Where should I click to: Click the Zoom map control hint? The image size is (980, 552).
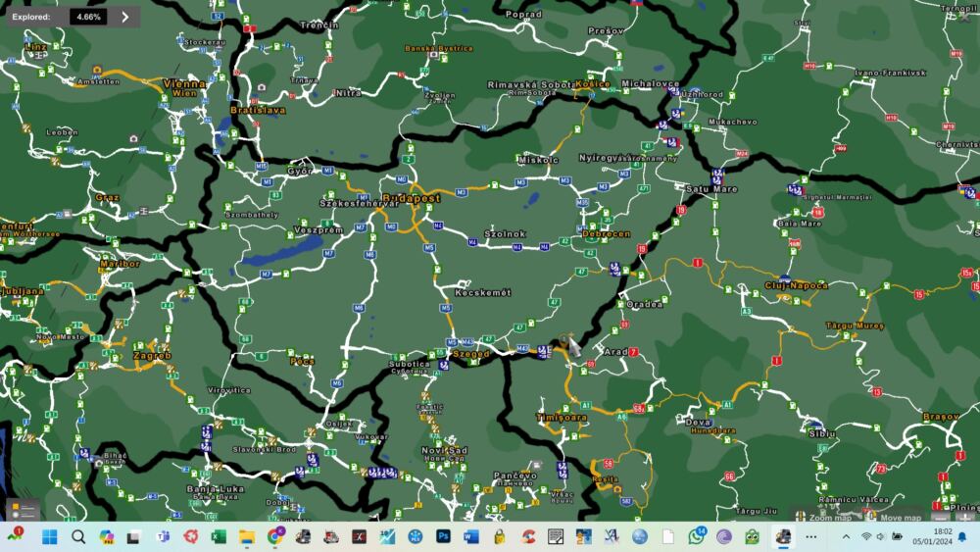point(823,517)
